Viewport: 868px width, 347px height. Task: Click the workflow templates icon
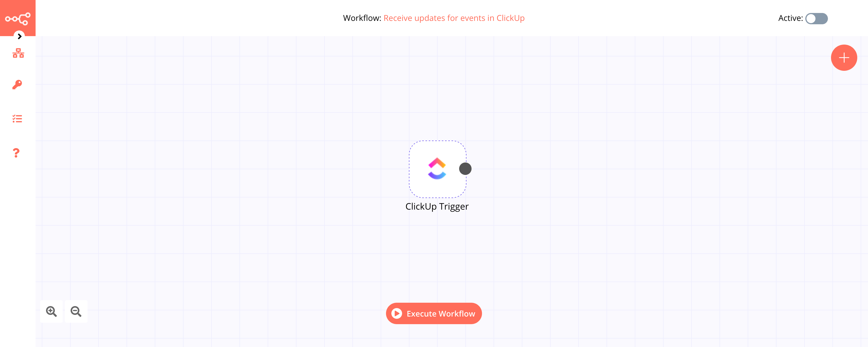[17, 119]
